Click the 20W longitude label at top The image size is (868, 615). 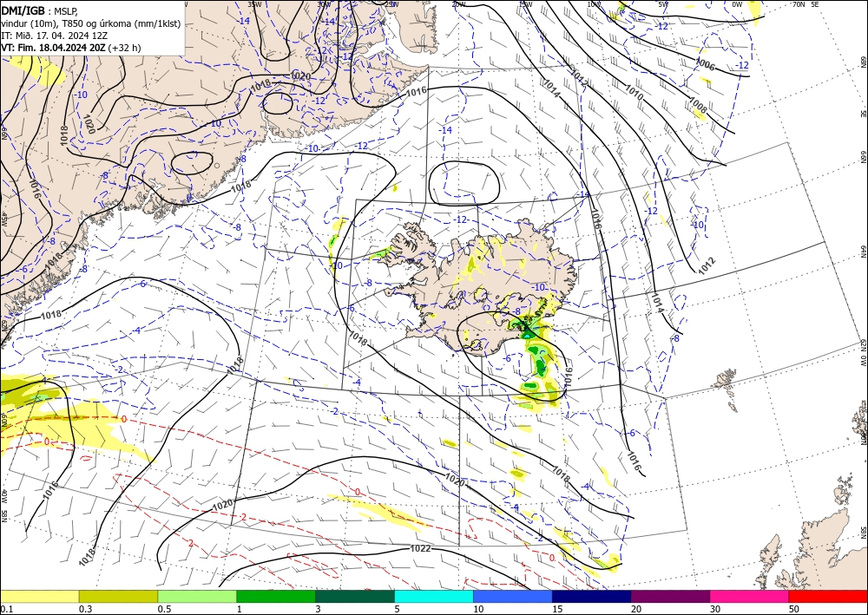pyautogui.click(x=457, y=4)
